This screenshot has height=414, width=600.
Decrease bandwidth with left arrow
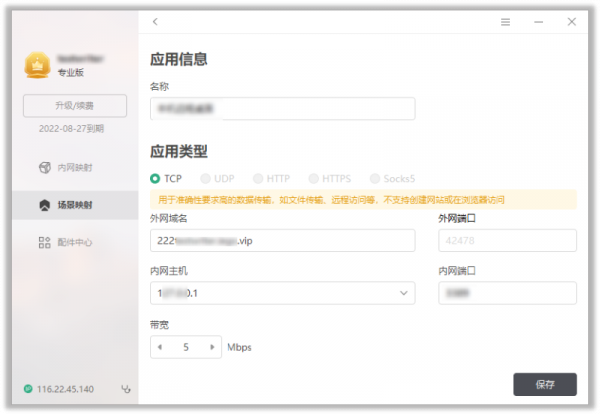coord(162,347)
